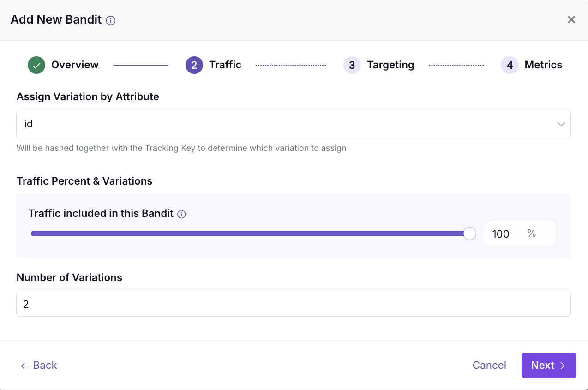
Task: Go to the Overview step label
Action: pyautogui.click(x=75, y=65)
